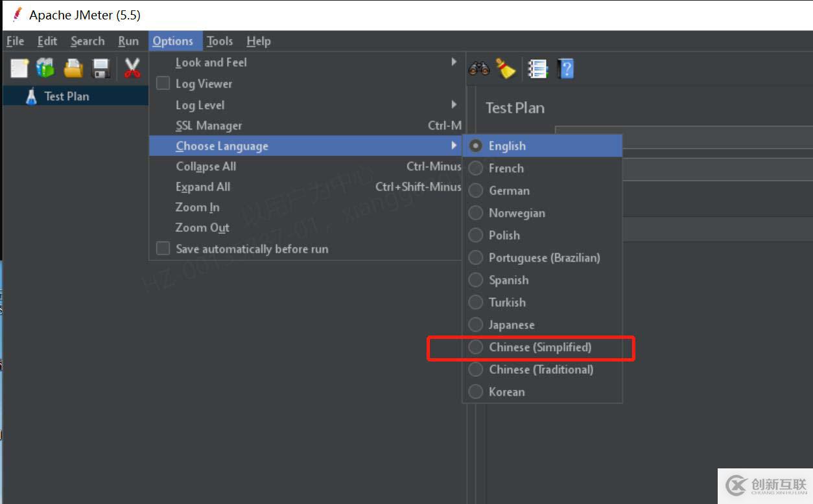Click the Cut scissors icon
Screen dimensions: 813x504
click(x=132, y=68)
